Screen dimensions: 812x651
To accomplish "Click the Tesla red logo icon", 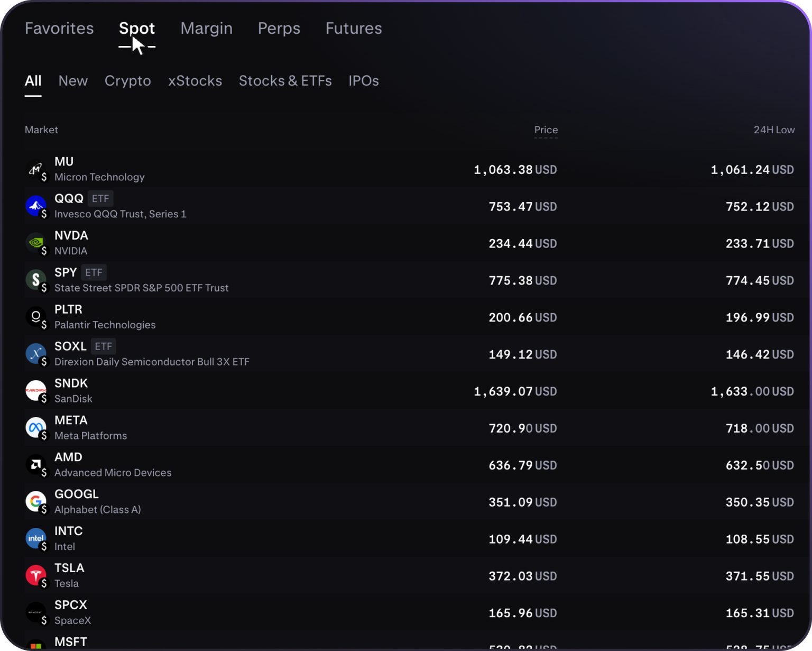I will tap(35, 576).
